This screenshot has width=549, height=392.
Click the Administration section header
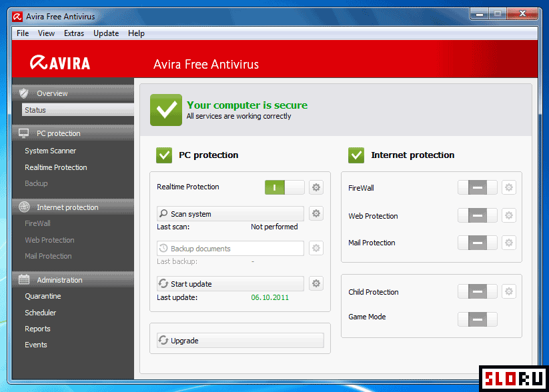pos(73,279)
